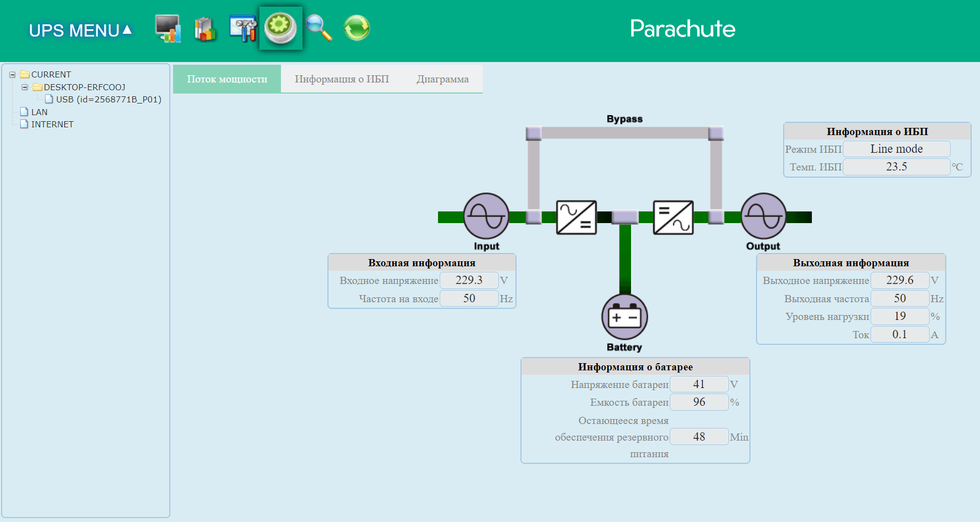Click the Уровень нагрузки label
This screenshot has width=980, height=522.
[827, 317]
